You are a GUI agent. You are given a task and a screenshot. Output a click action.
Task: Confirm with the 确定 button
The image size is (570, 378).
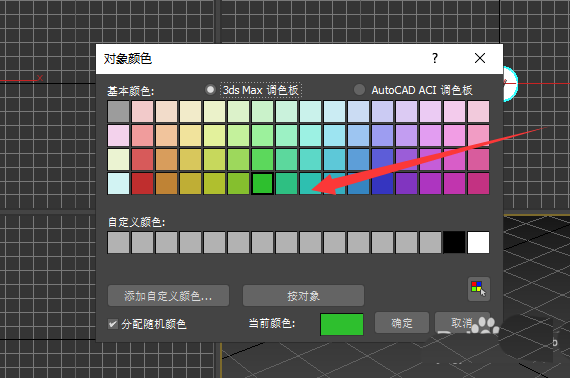402,323
